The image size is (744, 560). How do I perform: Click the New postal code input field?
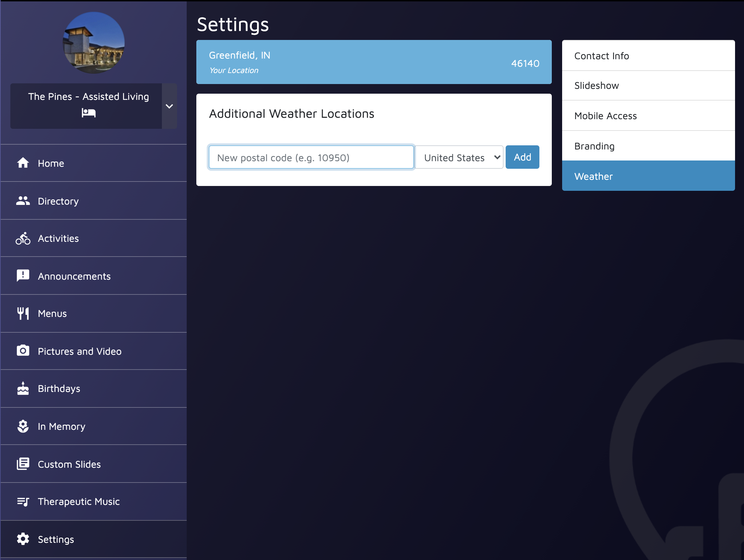[x=311, y=157]
